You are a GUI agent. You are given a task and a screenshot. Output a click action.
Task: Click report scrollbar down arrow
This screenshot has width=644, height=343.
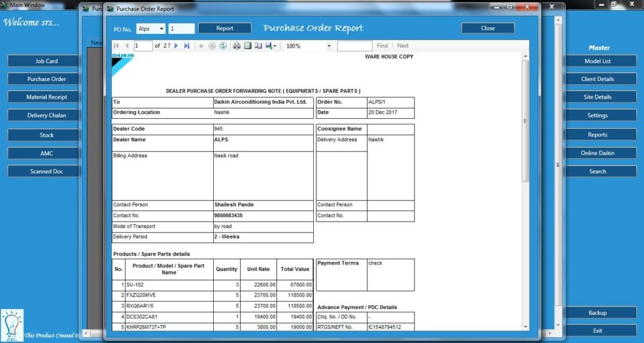525,327
